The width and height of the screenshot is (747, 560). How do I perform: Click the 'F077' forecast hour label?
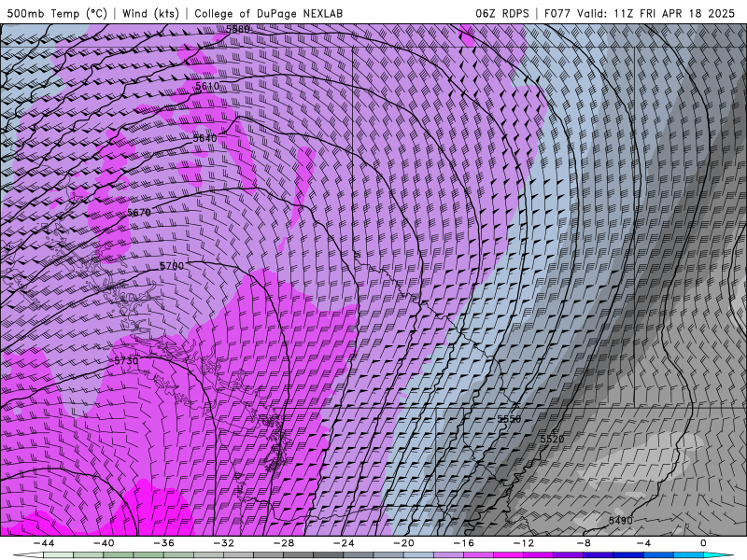[557, 13]
